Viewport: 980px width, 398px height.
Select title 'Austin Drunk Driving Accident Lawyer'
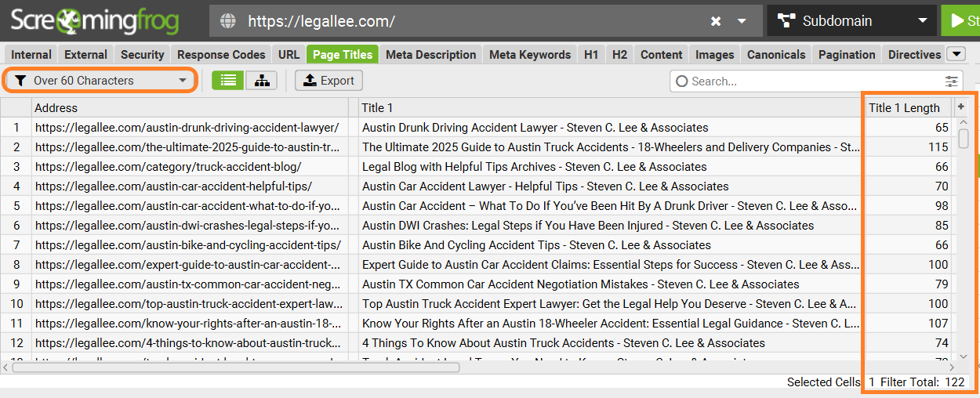(535, 127)
